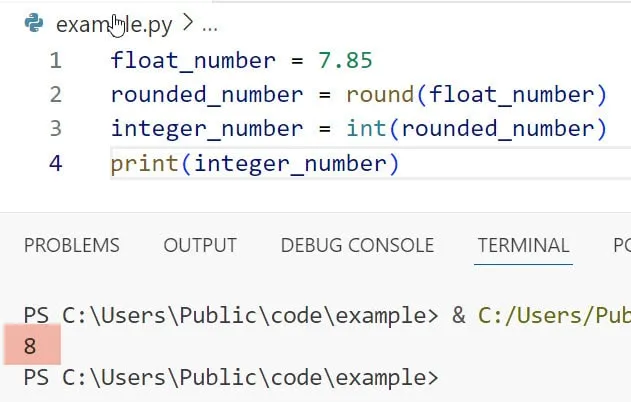
Task: Click the Python file icon in breadcrumb
Action: tap(32, 22)
